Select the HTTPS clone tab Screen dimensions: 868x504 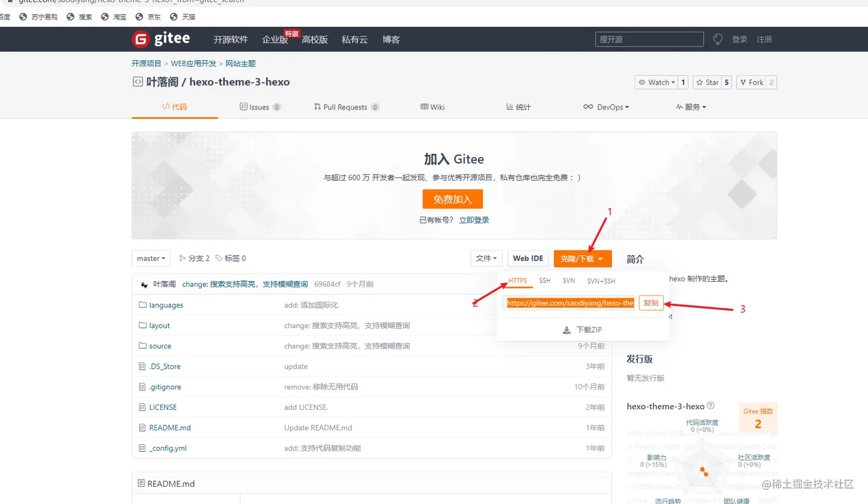click(518, 281)
